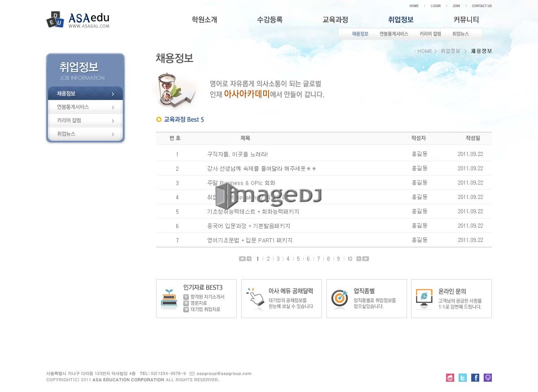538x392 pixels.
Task: Open post '강사 선생님께 숙제를 줄여달라 해주세요ㅎㅎ'
Action: pos(261,168)
